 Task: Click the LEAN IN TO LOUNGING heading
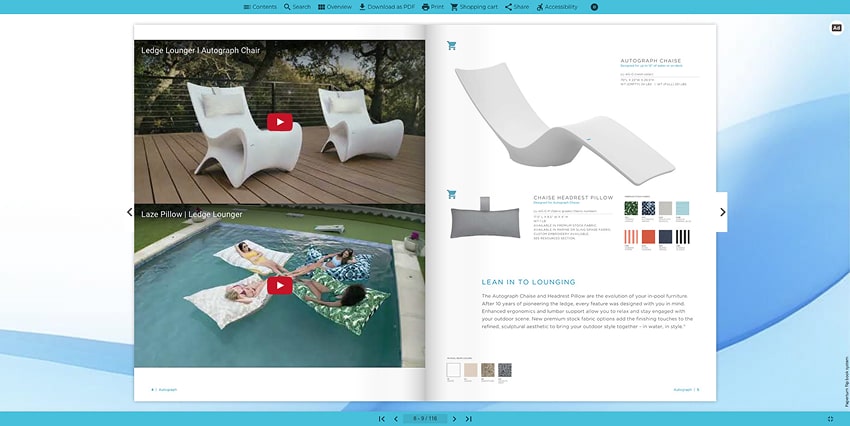point(529,282)
